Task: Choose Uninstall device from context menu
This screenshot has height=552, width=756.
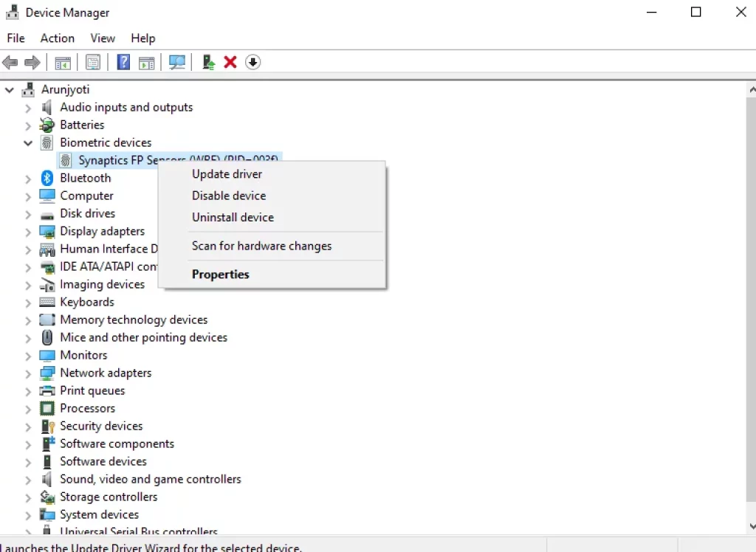Action: pos(233,217)
